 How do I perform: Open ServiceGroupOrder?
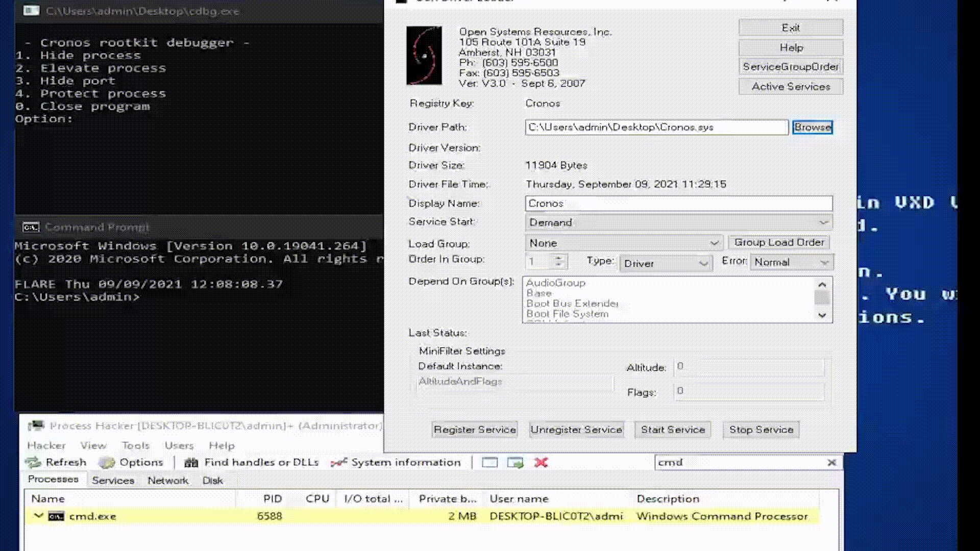[x=791, y=67]
